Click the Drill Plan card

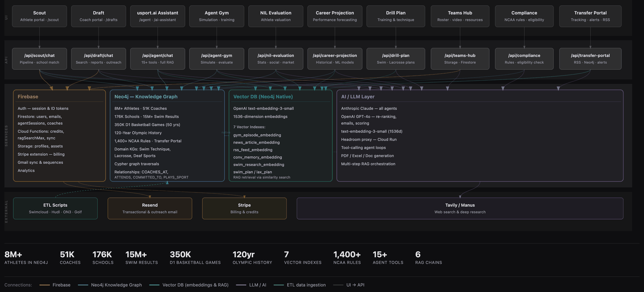tap(396, 16)
